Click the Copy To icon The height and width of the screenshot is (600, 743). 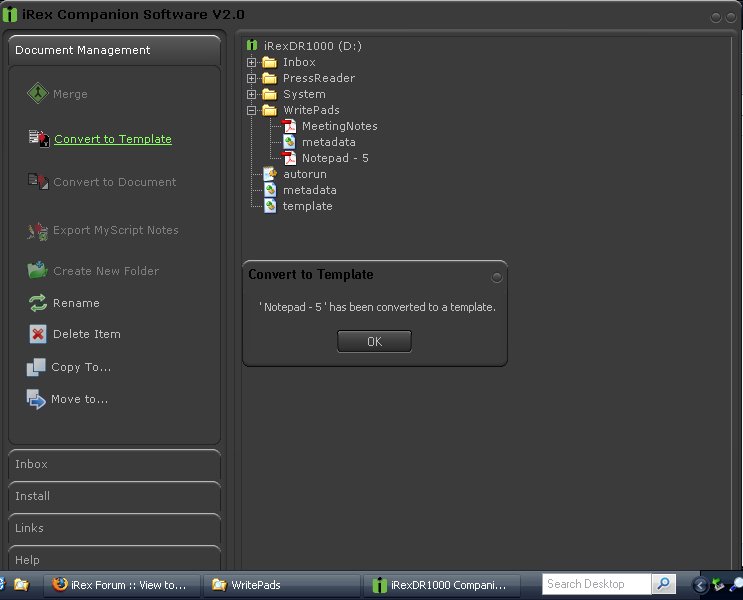point(36,367)
